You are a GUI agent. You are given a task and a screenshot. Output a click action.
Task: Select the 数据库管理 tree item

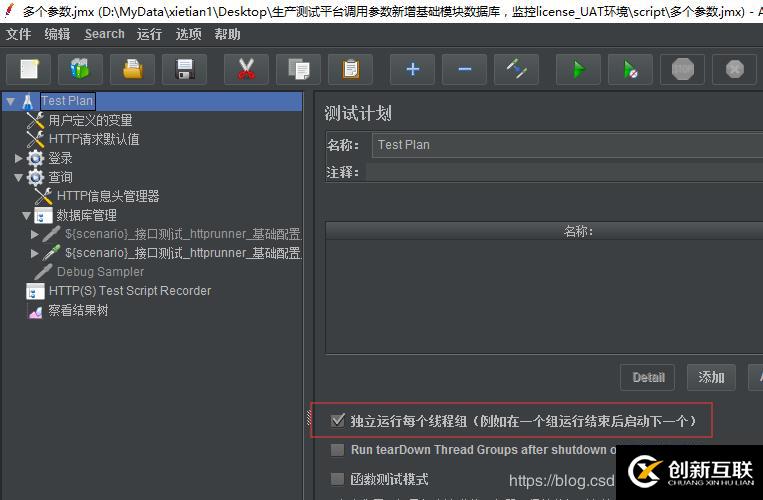point(87,215)
